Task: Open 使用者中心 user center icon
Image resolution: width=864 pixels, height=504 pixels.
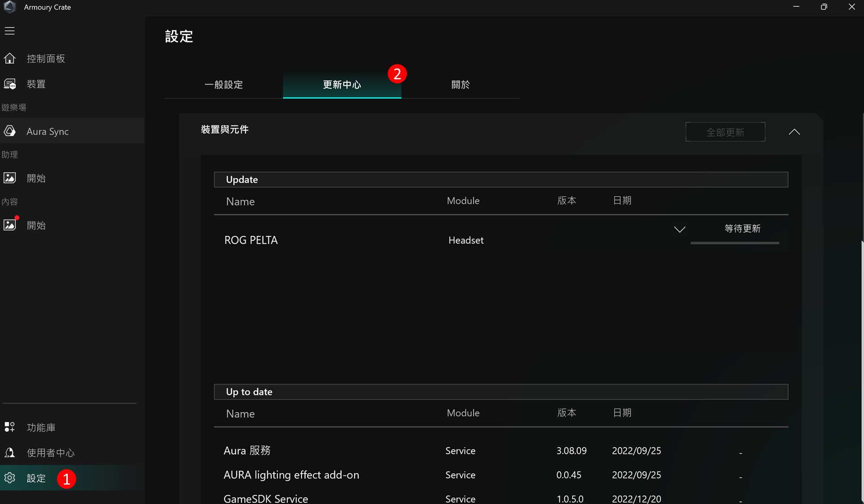Action: click(10, 453)
